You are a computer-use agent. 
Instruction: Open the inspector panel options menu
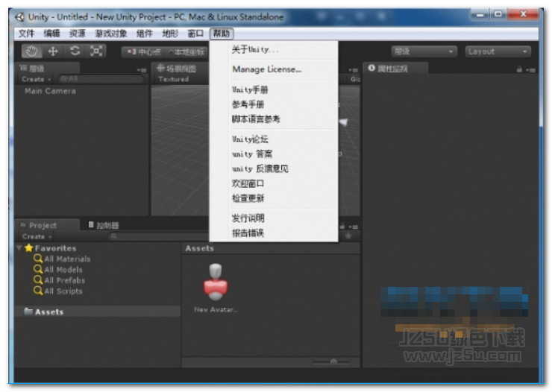[x=530, y=70]
